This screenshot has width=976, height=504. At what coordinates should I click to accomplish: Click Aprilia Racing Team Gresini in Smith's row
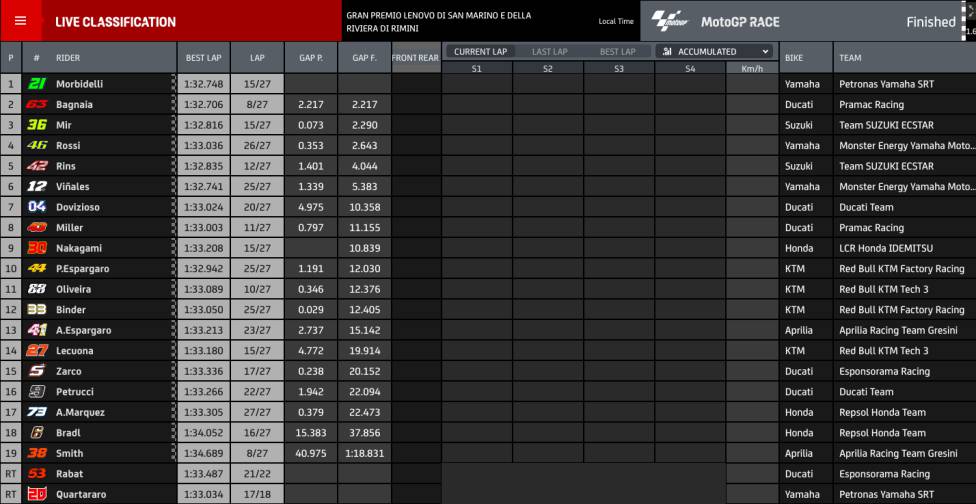tap(898, 453)
